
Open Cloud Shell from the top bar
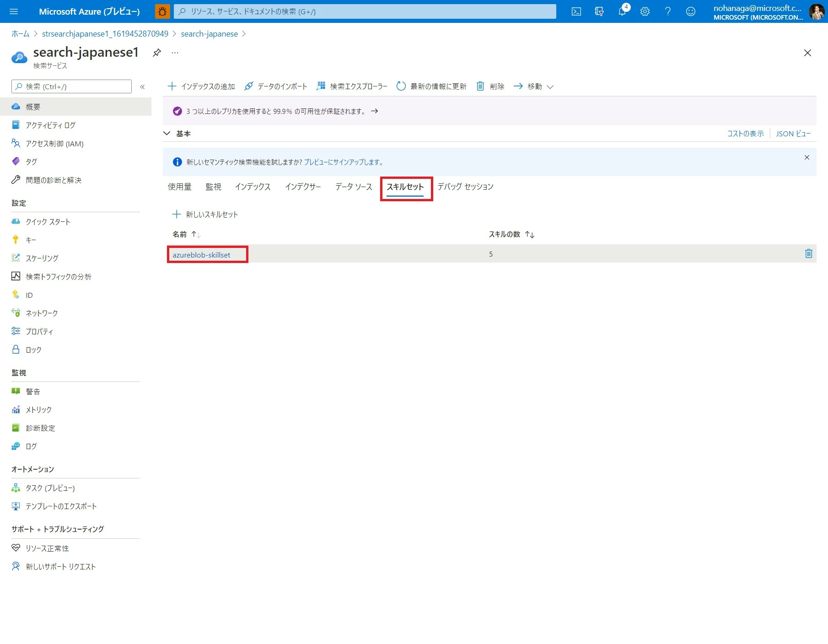tap(576, 11)
